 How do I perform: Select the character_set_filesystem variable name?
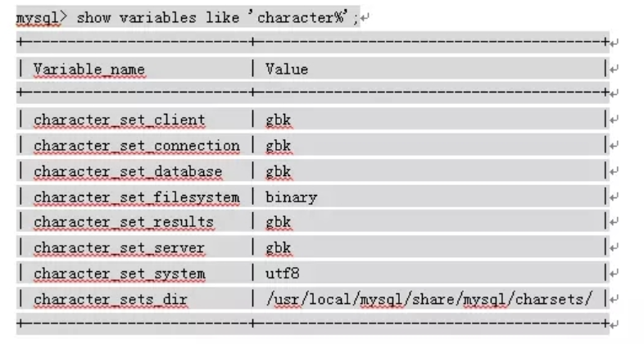137,197
